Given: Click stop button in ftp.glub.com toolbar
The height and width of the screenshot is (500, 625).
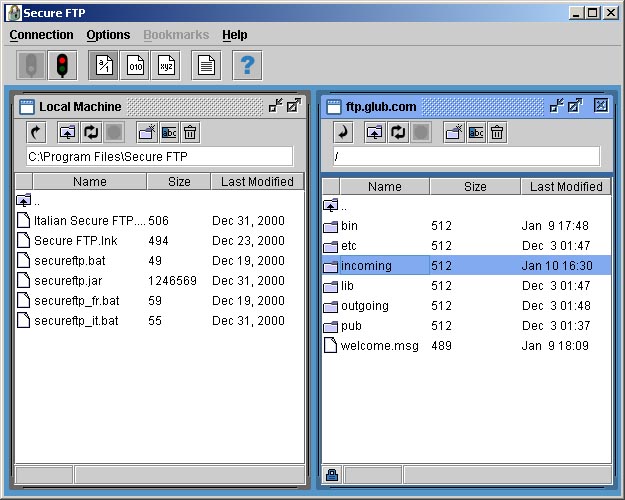Looking at the screenshot, I should pos(421,132).
